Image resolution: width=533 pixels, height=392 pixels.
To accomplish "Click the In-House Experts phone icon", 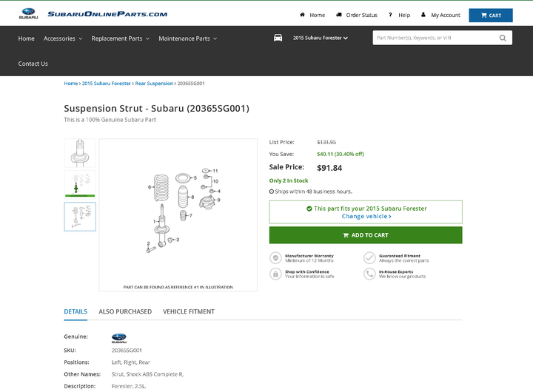I will tap(369, 274).
